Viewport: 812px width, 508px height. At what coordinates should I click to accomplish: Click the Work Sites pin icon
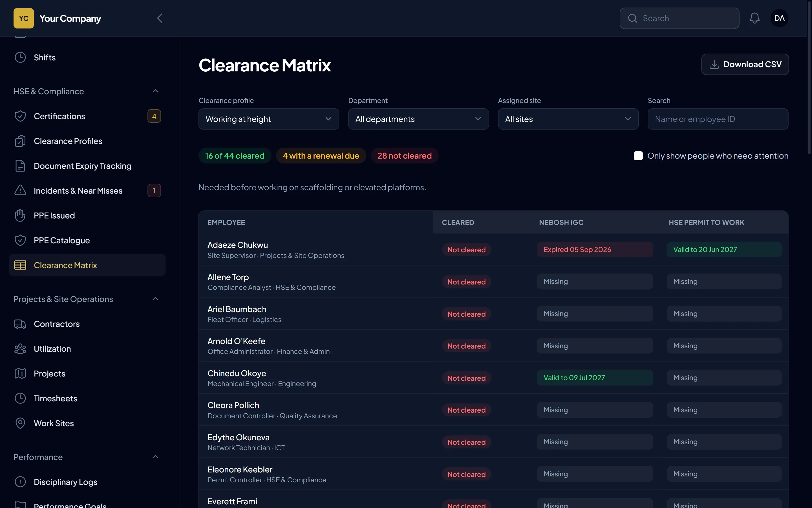(20, 423)
